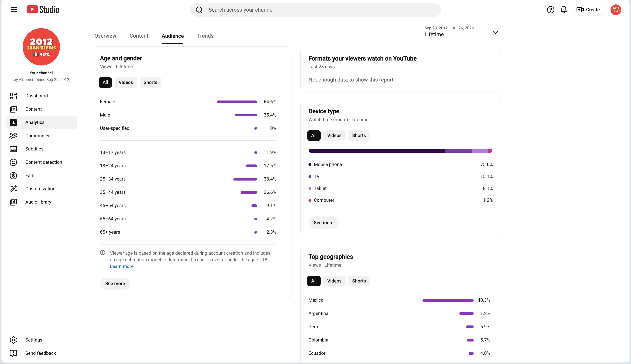The image size is (631, 364).
Task: Click the Content detection copyright icon
Action: 13,162
